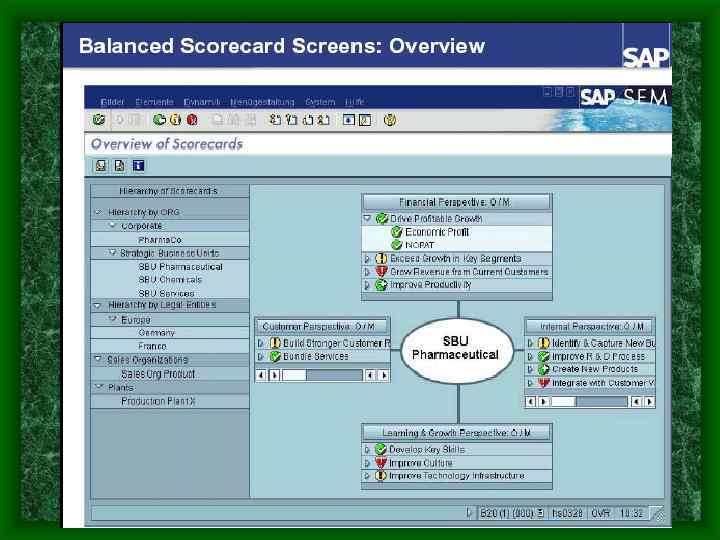
Task: Click rightmost scroll arrow in Customer Perspective
Action: (x=384, y=375)
